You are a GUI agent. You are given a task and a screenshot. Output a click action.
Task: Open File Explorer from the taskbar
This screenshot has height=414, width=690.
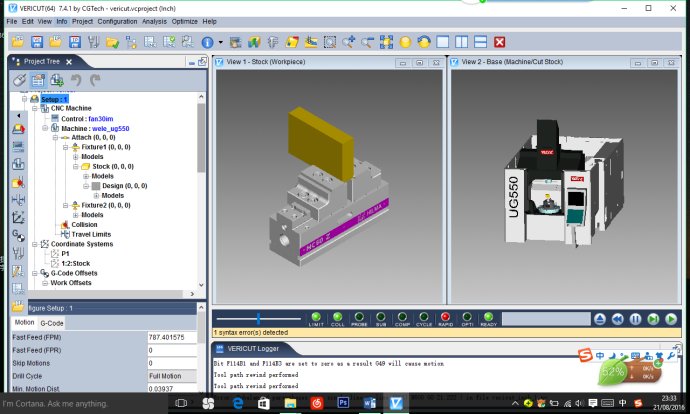(x=290, y=403)
